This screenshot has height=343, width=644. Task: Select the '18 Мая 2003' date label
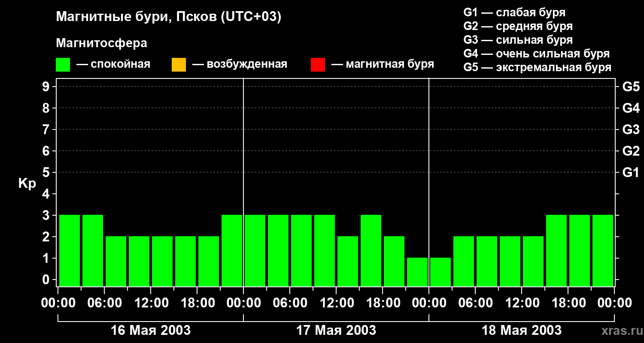coord(522,330)
